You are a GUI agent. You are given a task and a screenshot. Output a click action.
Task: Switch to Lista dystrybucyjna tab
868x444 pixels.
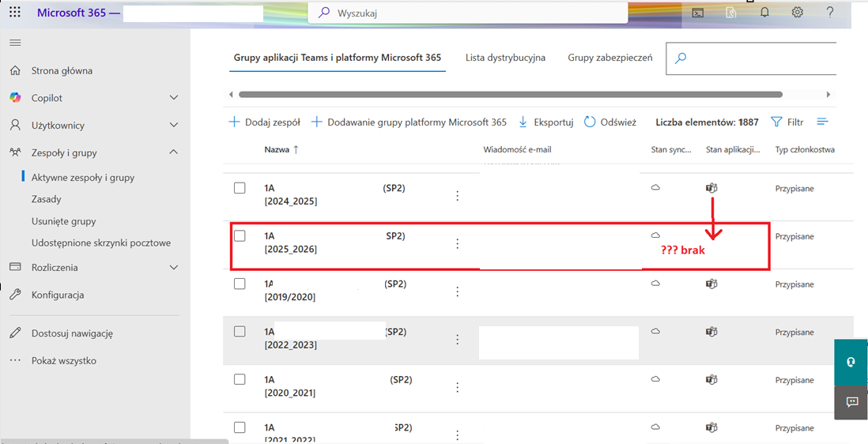click(x=505, y=58)
